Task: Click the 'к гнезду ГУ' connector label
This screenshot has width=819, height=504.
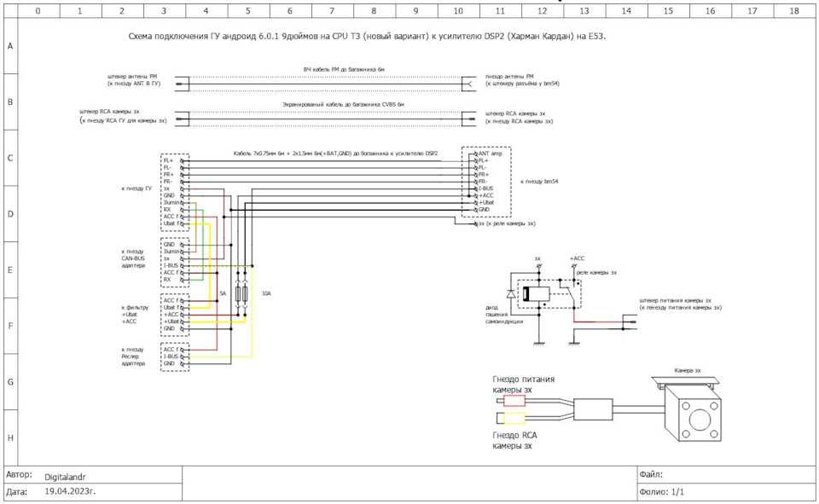Action: 136,188
